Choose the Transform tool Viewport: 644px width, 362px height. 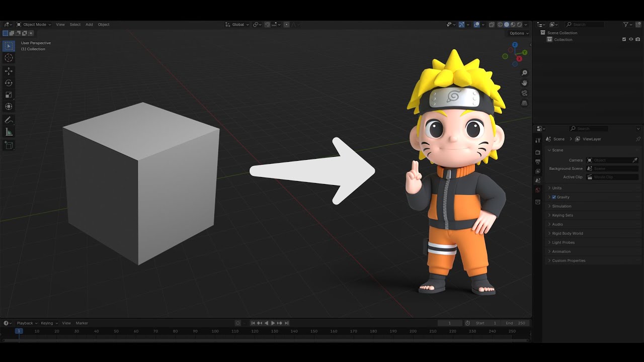[9, 107]
